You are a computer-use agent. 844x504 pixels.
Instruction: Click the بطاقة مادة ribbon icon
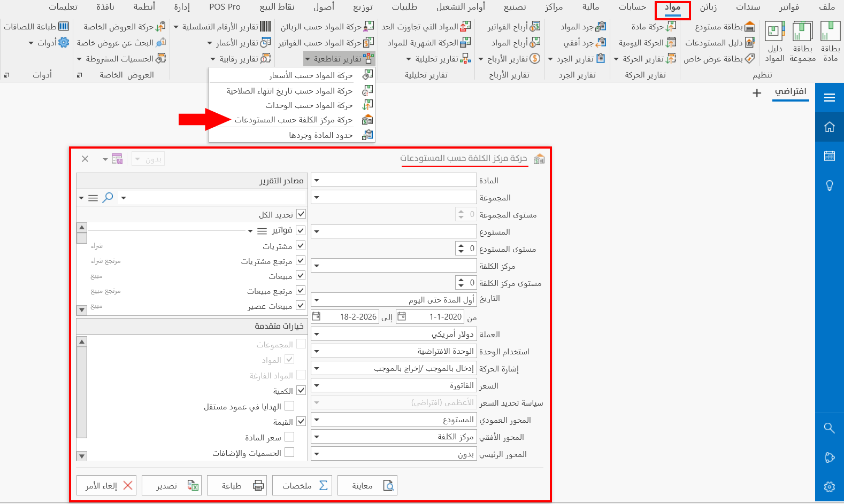pos(830,42)
